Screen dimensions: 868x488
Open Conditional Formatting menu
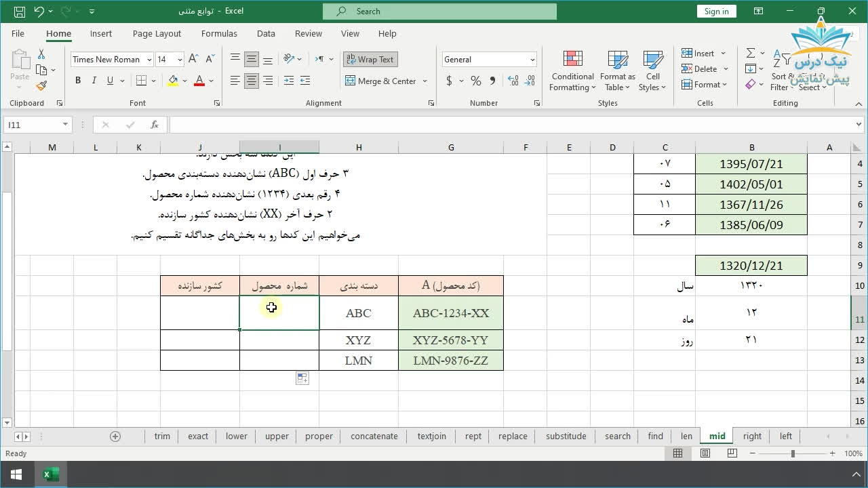coord(572,70)
